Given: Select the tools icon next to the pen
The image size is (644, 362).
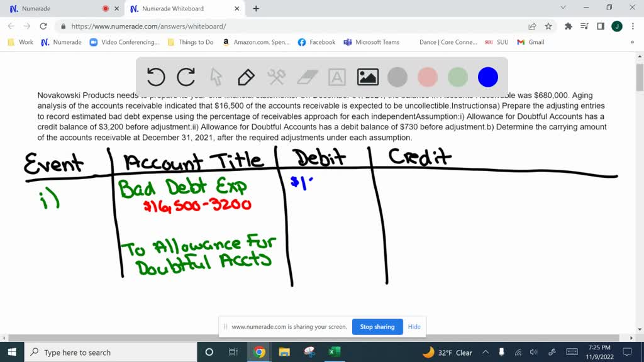Looking at the screenshot, I should (x=275, y=76).
